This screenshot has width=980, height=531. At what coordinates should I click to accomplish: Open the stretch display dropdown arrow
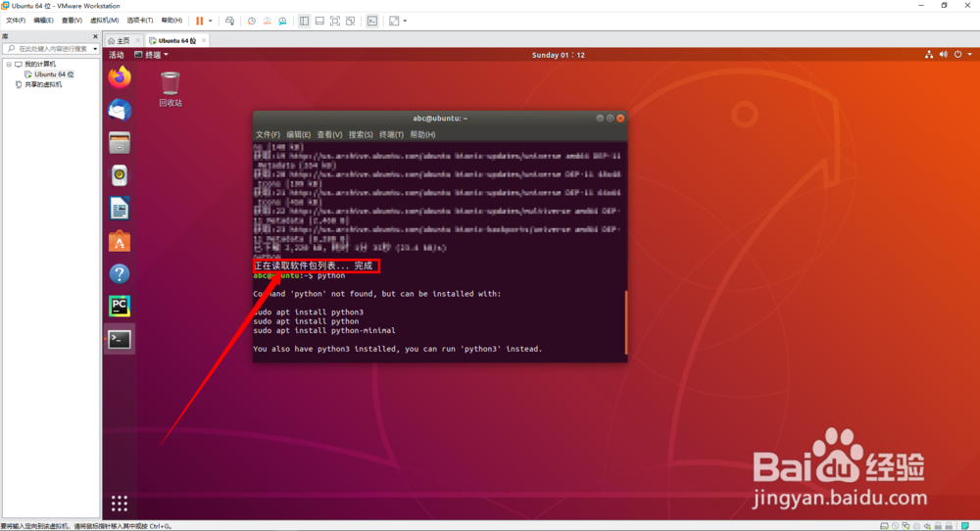coord(405,21)
